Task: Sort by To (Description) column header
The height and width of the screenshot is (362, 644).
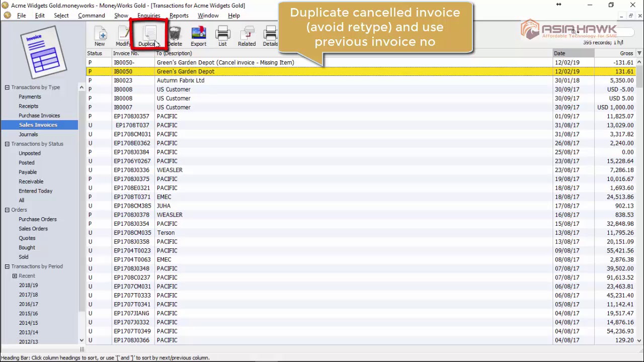Action: [354, 53]
